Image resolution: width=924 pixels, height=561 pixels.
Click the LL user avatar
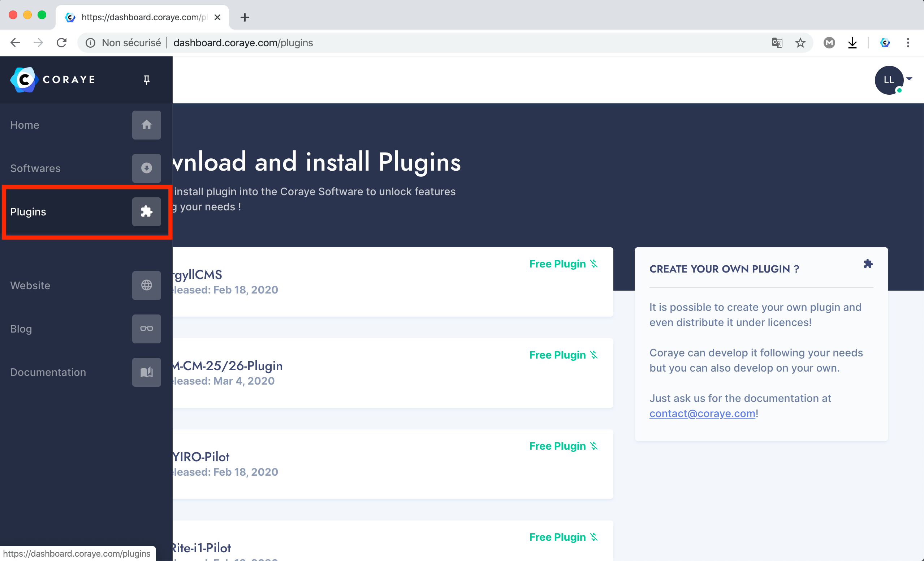889,80
